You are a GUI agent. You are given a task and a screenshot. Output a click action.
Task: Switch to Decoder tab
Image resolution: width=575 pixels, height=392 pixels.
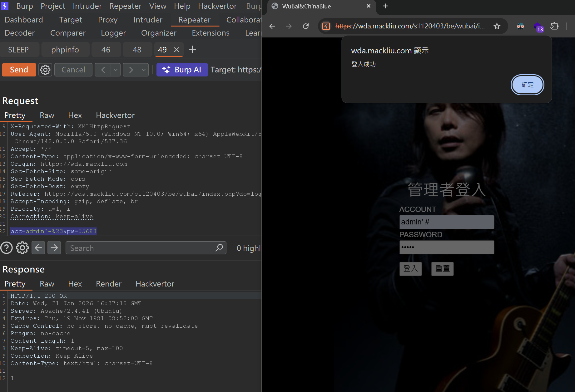(20, 33)
